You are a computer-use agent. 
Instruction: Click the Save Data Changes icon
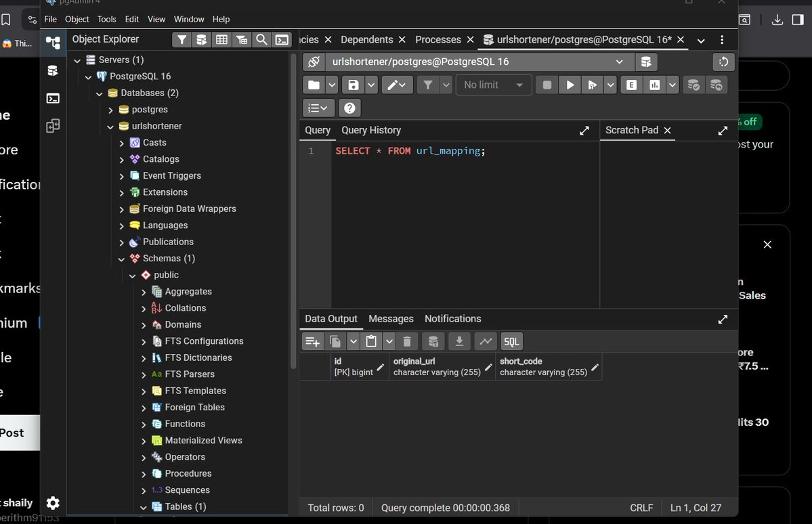[x=433, y=341]
